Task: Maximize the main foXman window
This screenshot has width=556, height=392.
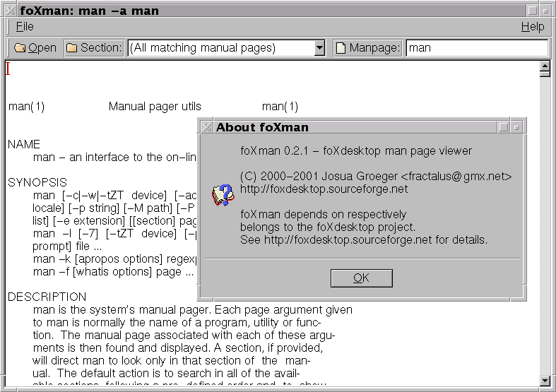Action: pyautogui.click(x=532, y=11)
